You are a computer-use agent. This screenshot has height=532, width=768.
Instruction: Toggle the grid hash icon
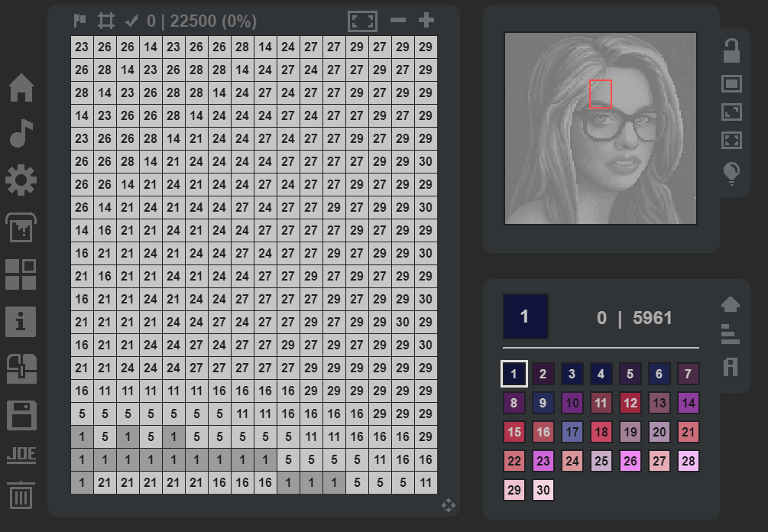105,21
